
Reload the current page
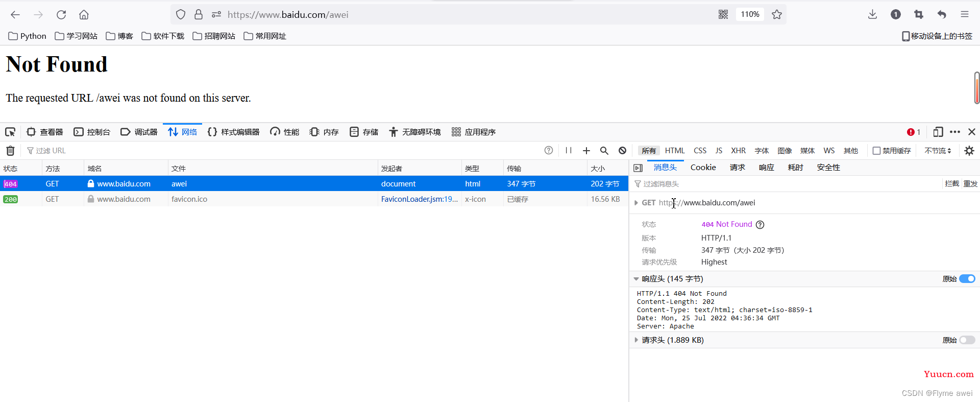[61, 15]
